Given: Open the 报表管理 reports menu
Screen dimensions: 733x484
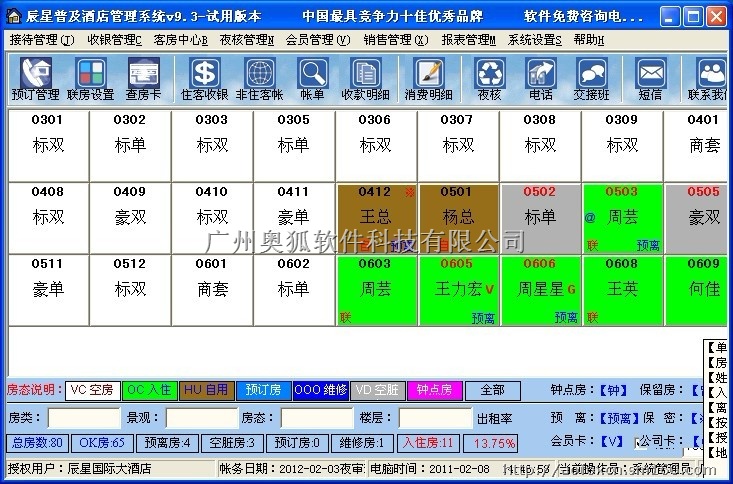Looking at the screenshot, I should [x=468, y=40].
